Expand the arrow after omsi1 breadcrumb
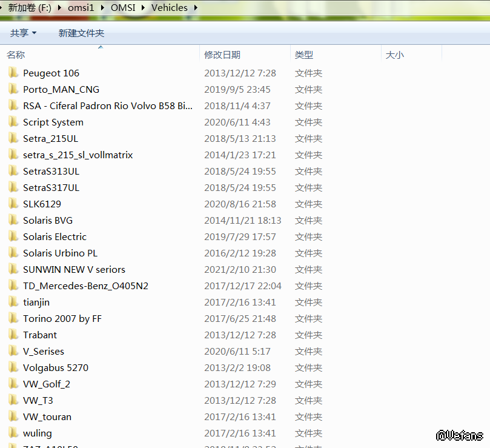 point(102,7)
